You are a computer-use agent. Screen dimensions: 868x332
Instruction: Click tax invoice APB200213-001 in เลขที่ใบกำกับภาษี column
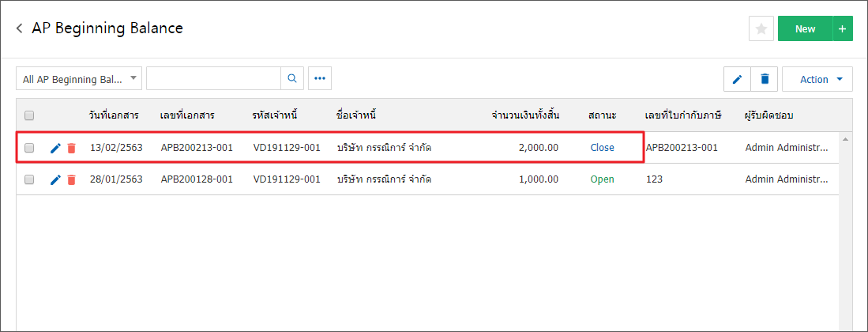pyautogui.click(x=682, y=148)
